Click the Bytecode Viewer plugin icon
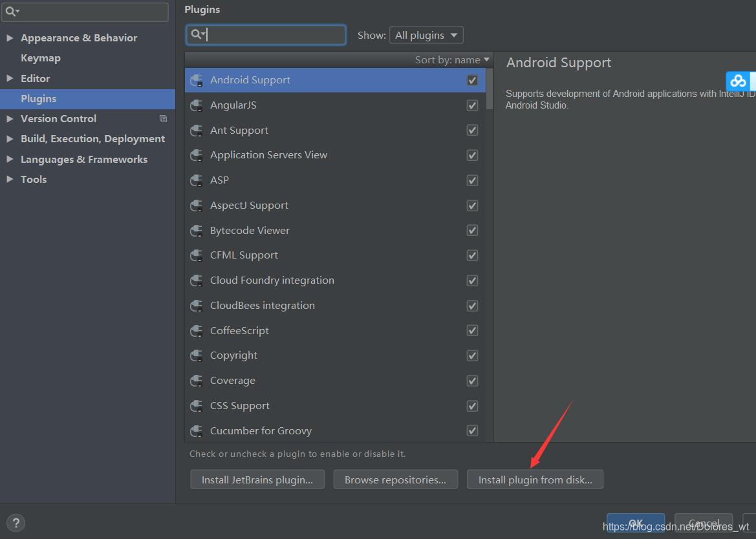 196,231
